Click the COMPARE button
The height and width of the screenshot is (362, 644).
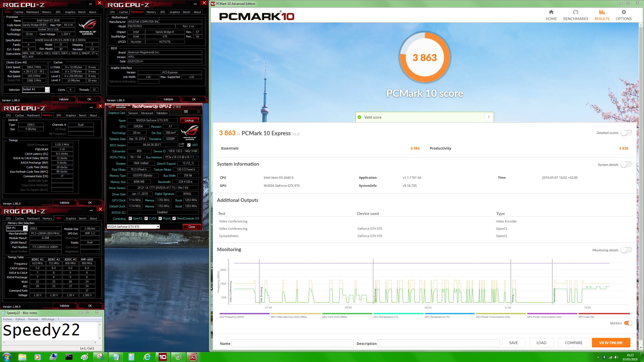click(x=574, y=343)
